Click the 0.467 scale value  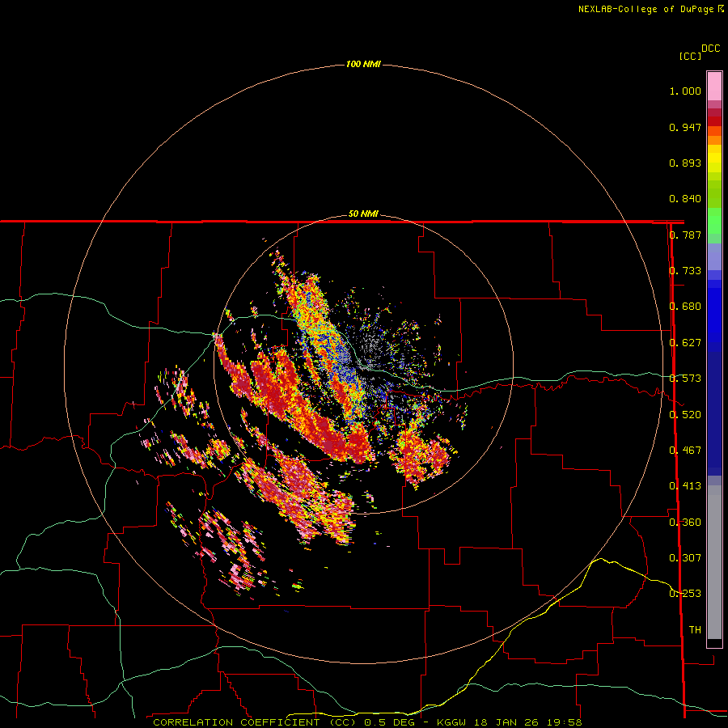point(685,450)
